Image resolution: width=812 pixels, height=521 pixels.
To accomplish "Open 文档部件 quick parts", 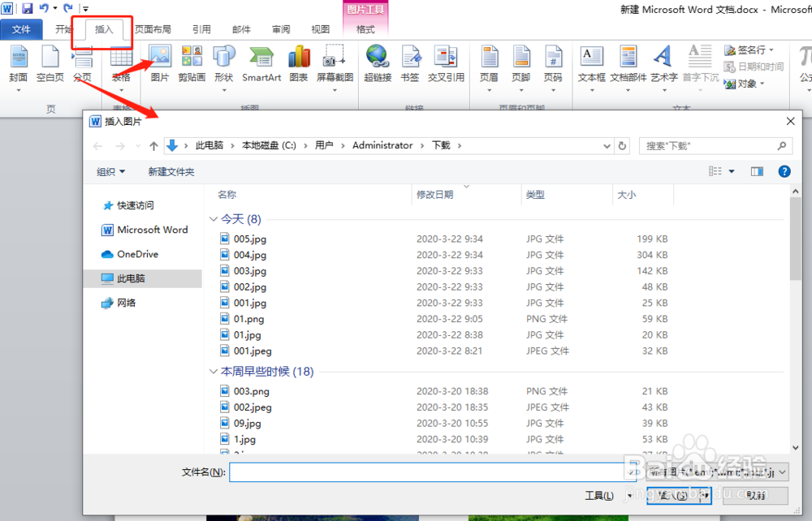I will 628,68.
